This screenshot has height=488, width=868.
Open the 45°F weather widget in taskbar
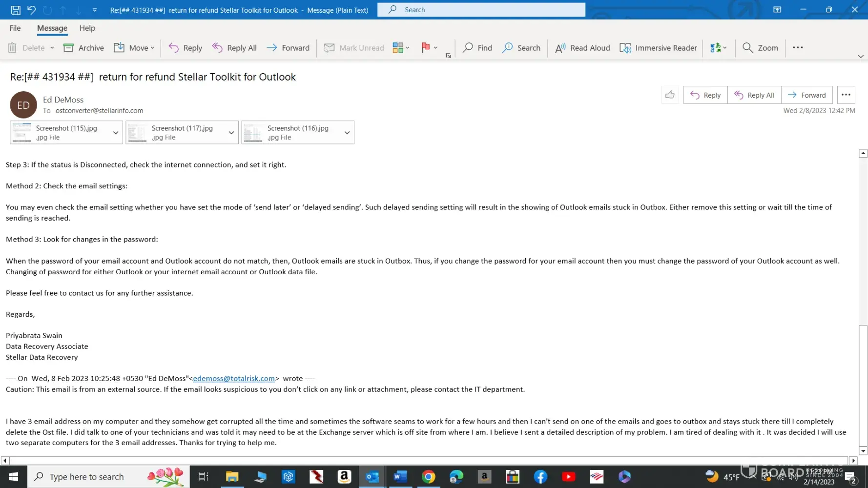tap(723, 477)
